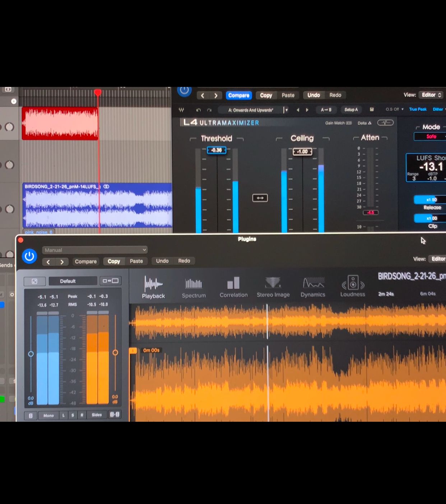Click the orange output gain slider handle
The image size is (446, 504).
pyautogui.click(x=115, y=353)
